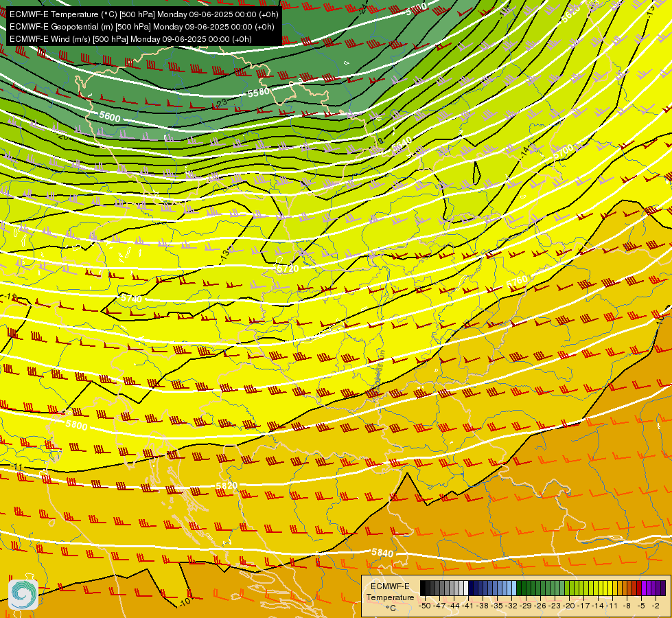Screen dimensions: 672x618
Task: Click the -10 isotherm label on the map
Action: [x=185, y=602]
